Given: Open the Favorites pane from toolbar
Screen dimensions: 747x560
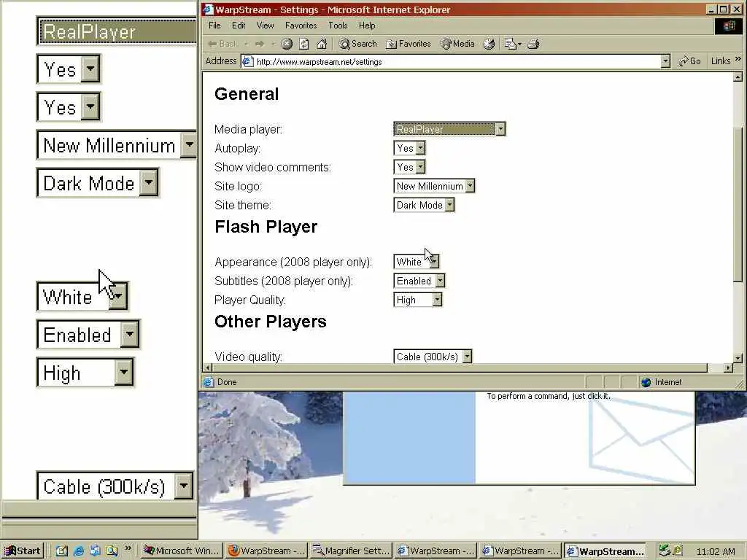Looking at the screenshot, I should click(x=409, y=44).
